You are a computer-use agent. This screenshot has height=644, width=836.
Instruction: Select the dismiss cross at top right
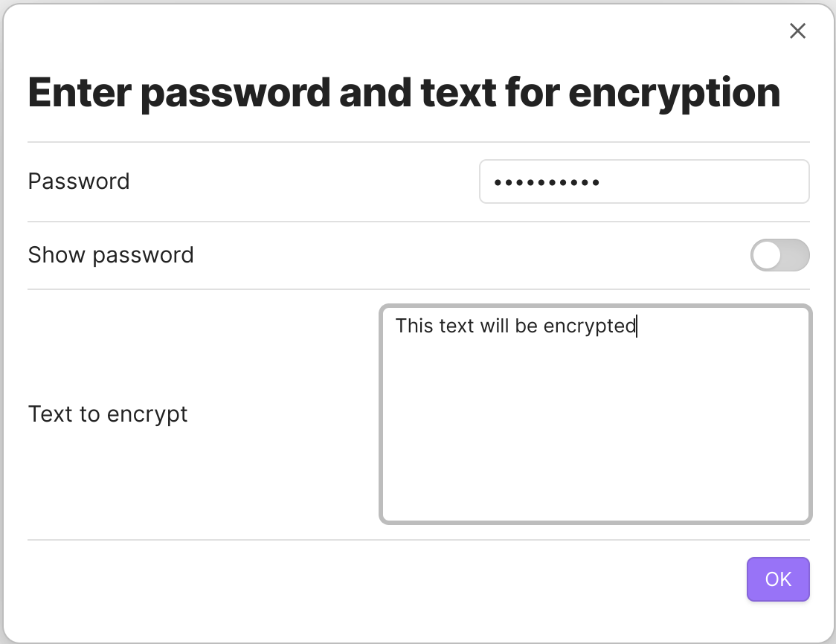tap(797, 31)
